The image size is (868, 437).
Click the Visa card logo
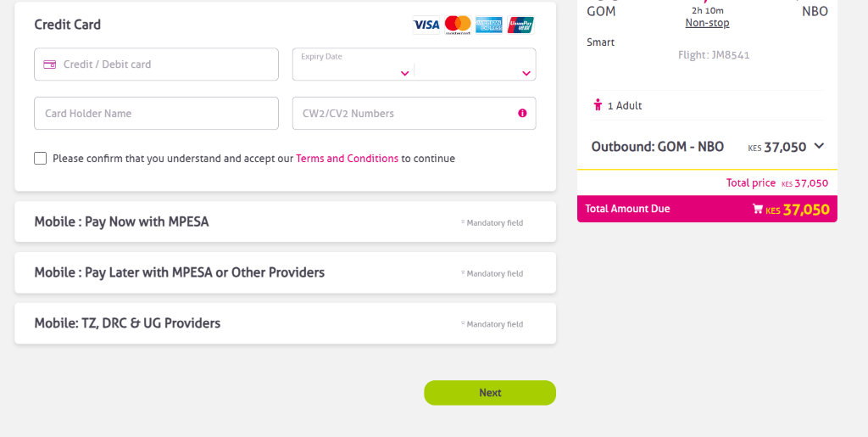click(x=426, y=25)
